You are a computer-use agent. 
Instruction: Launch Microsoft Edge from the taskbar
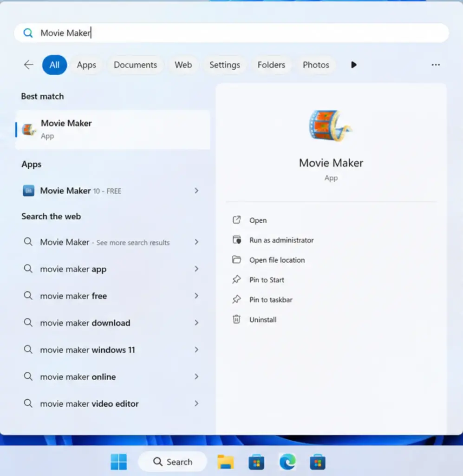tap(287, 462)
